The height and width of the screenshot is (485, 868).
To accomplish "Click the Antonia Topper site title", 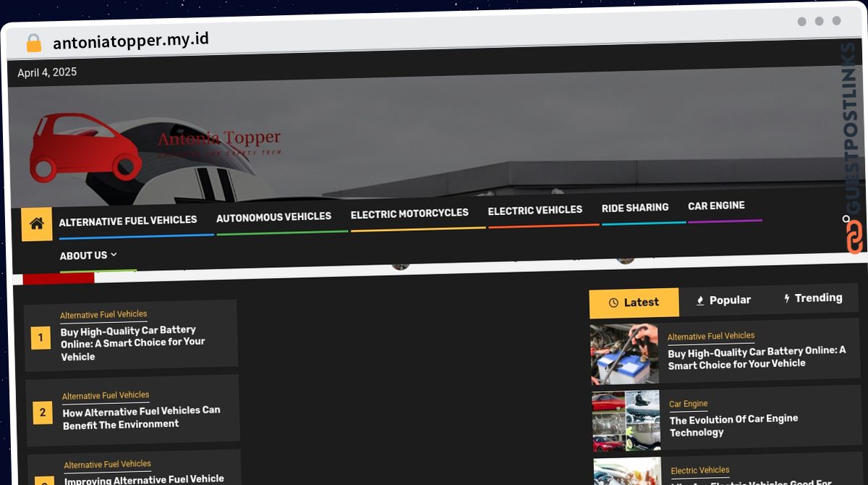I will pyautogui.click(x=219, y=138).
